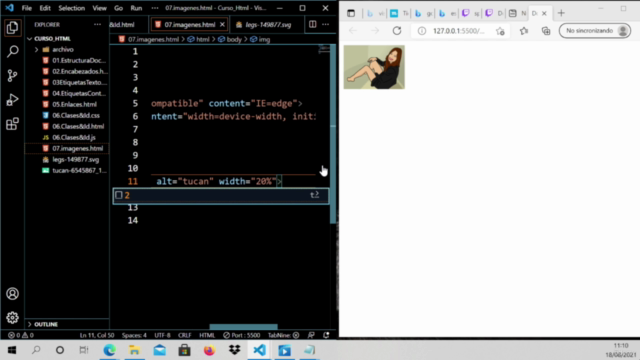
Task: Open the Search view in activity bar
Action: [x=12, y=51]
